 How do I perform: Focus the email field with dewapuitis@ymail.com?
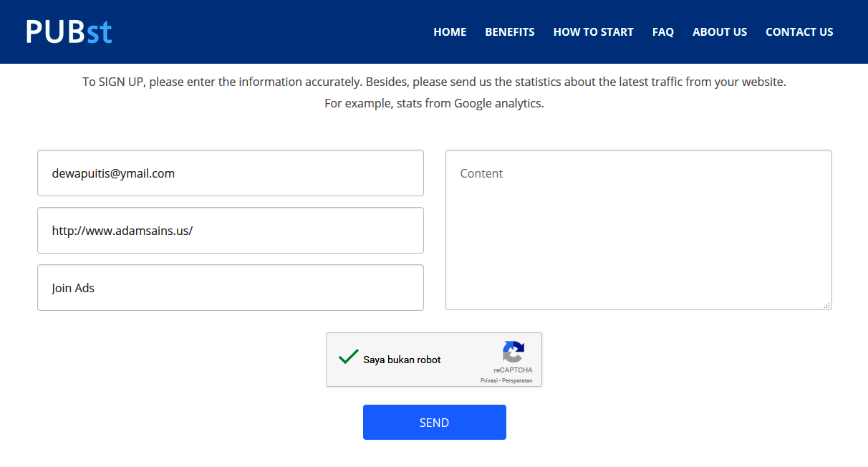click(x=230, y=173)
